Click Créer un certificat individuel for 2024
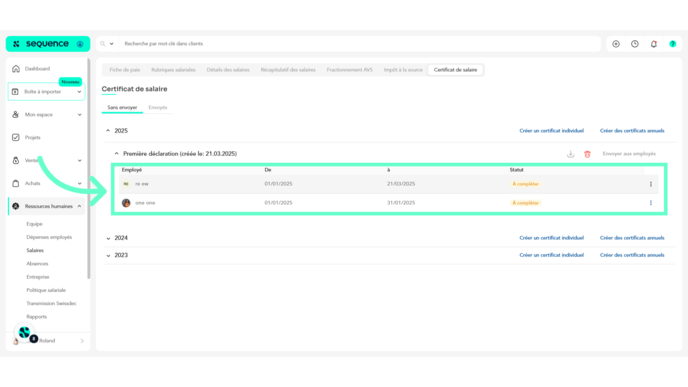The image size is (688, 387). coord(552,238)
